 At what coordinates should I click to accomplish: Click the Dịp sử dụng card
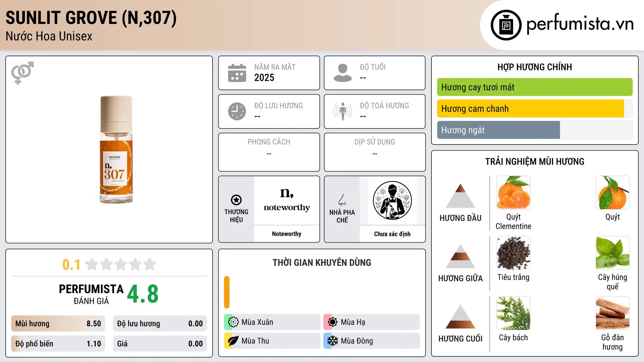tap(375, 152)
